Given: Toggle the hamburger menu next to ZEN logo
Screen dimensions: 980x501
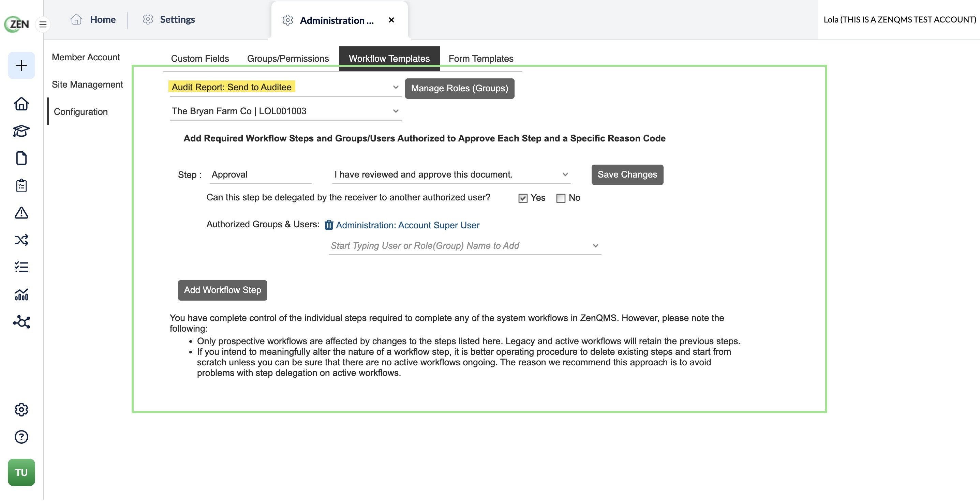Looking at the screenshot, I should coord(43,24).
